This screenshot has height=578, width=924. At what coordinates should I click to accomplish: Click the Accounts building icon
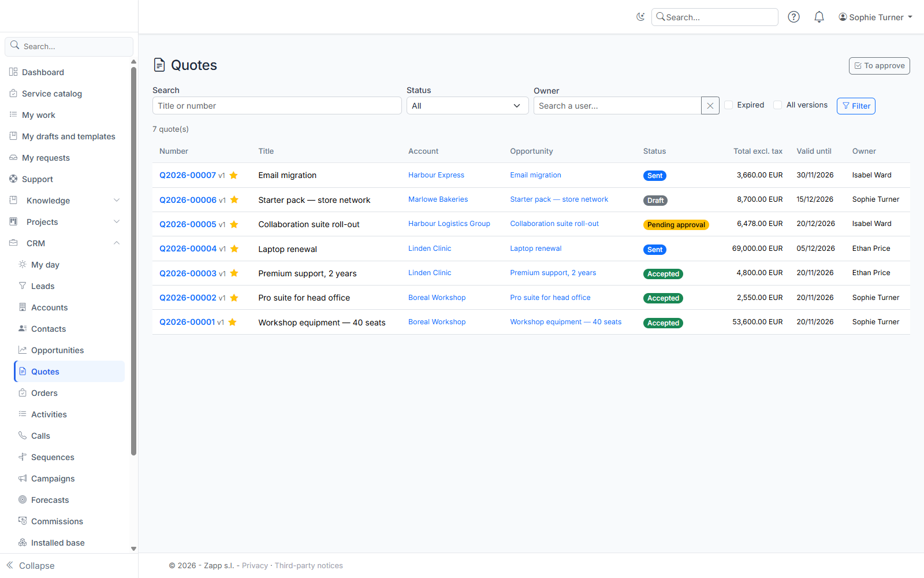(23, 307)
